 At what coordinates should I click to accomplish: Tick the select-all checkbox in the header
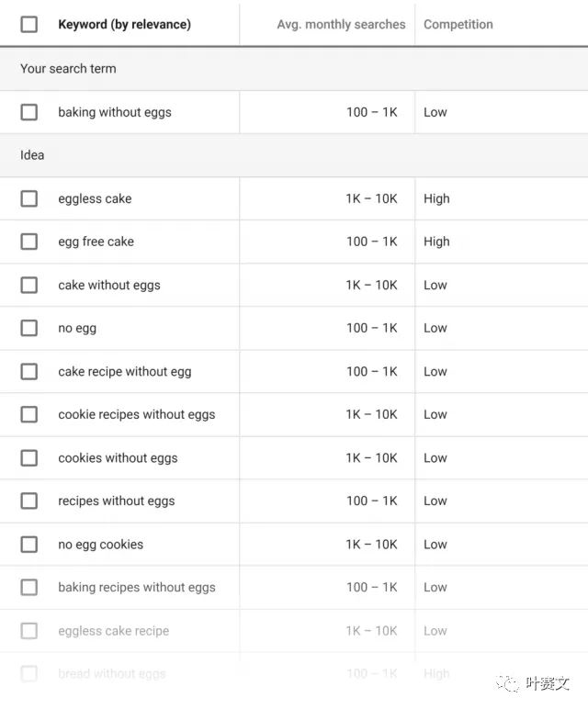pyautogui.click(x=29, y=25)
